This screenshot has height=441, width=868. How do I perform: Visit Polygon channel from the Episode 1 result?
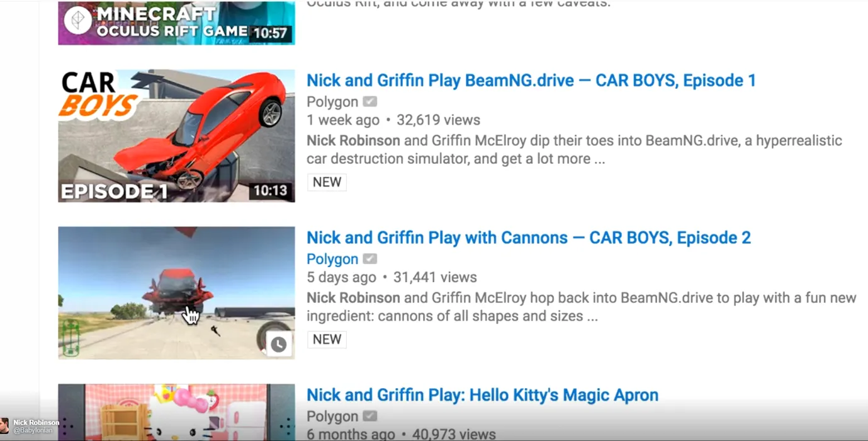pos(332,102)
